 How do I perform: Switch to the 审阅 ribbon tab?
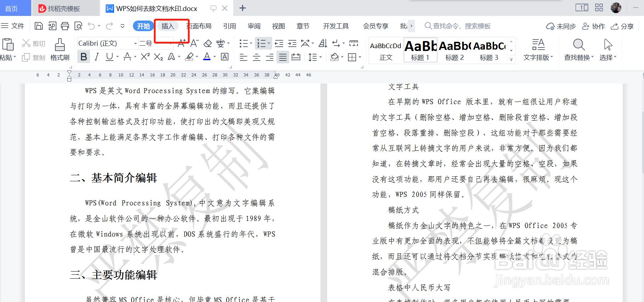click(254, 26)
